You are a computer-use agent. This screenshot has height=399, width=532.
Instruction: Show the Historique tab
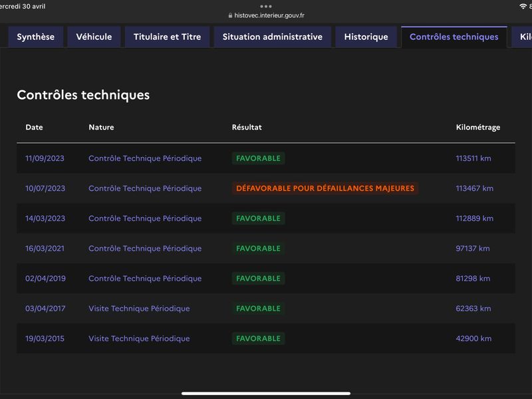366,37
